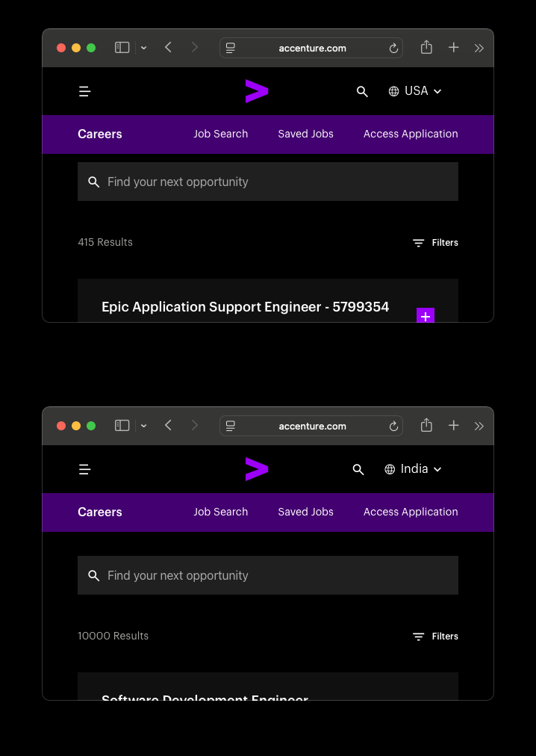
Task: Open page reader icon in India address bar
Action: pos(231,427)
